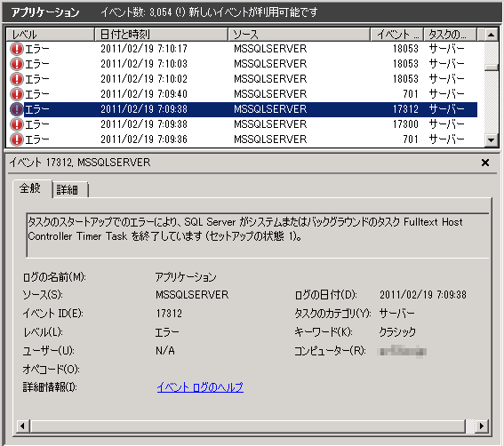Select the date cell 2011/02/19 7:09:40
This screenshot has width=504, height=446.
point(144,94)
